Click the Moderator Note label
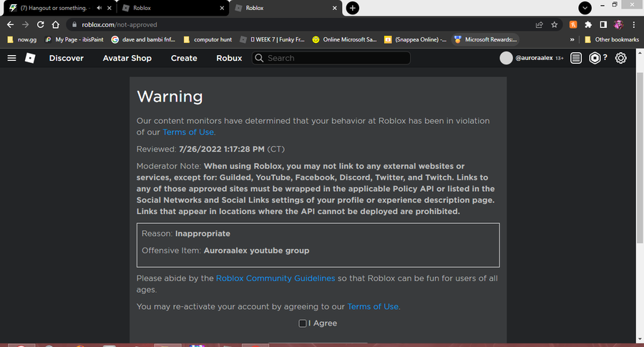Viewport: 644px width, 347px height. pyautogui.click(x=168, y=166)
